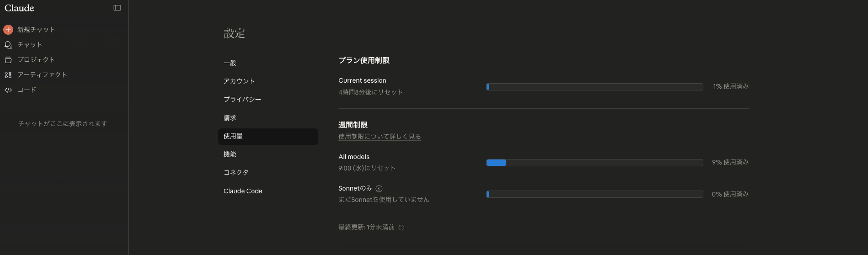Open the 使用制限について詳しく見る link
The width and height of the screenshot is (868, 255).
[x=379, y=137]
